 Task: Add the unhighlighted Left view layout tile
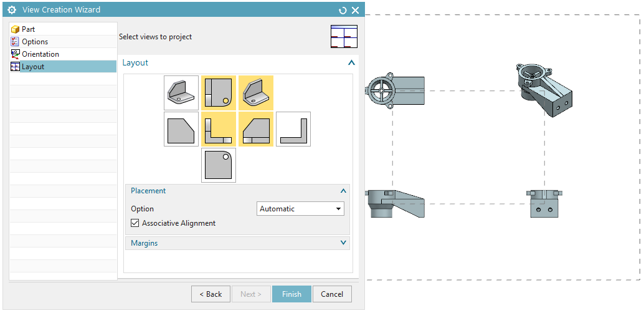pos(181,129)
